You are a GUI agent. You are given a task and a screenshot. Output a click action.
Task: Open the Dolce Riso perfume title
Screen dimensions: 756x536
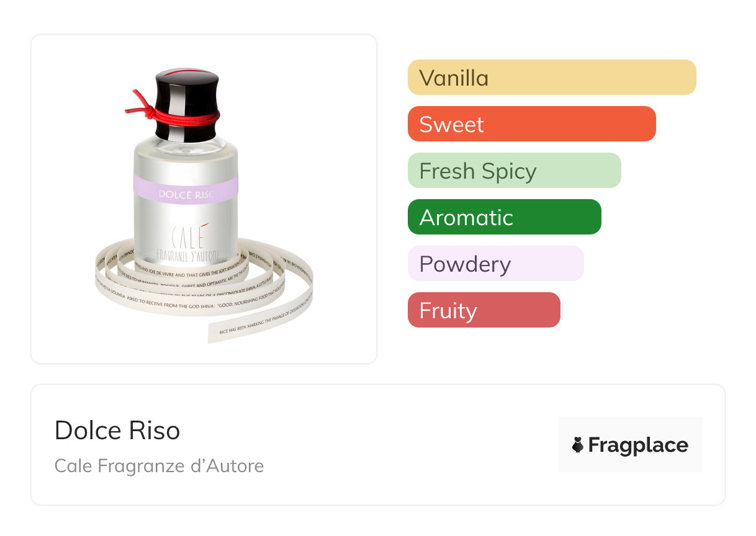coord(117,430)
